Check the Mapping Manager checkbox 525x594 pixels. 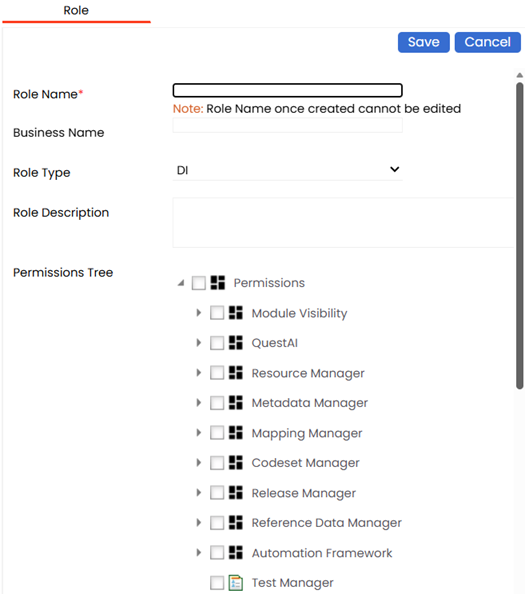coord(217,433)
